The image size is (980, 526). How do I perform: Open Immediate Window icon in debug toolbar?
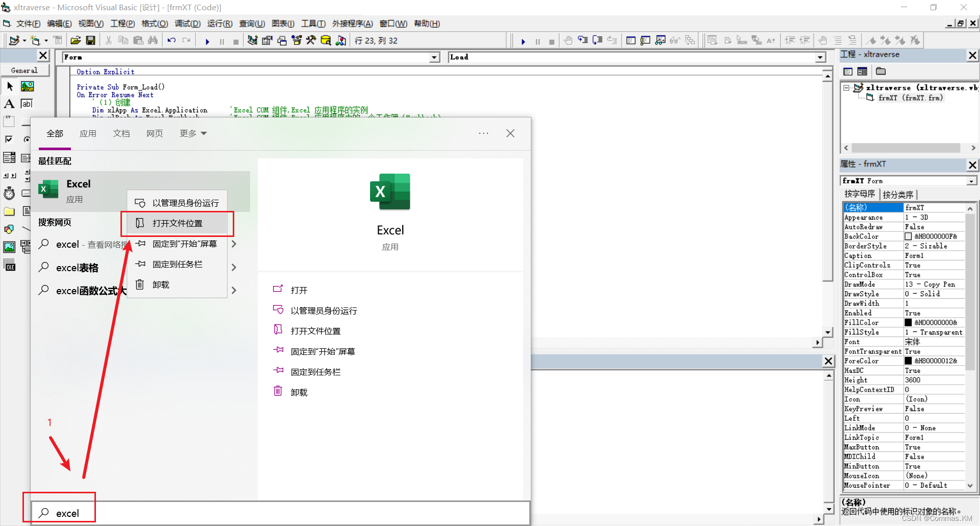tap(646, 40)
